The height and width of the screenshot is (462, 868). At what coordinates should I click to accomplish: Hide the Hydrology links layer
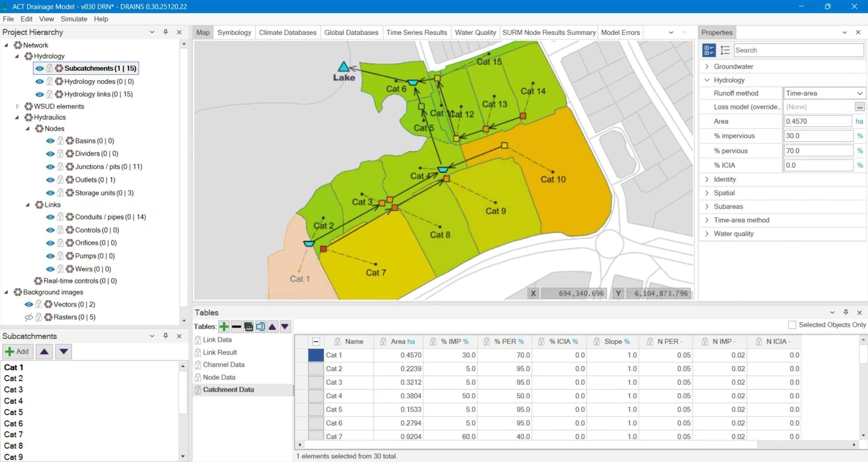39,94
